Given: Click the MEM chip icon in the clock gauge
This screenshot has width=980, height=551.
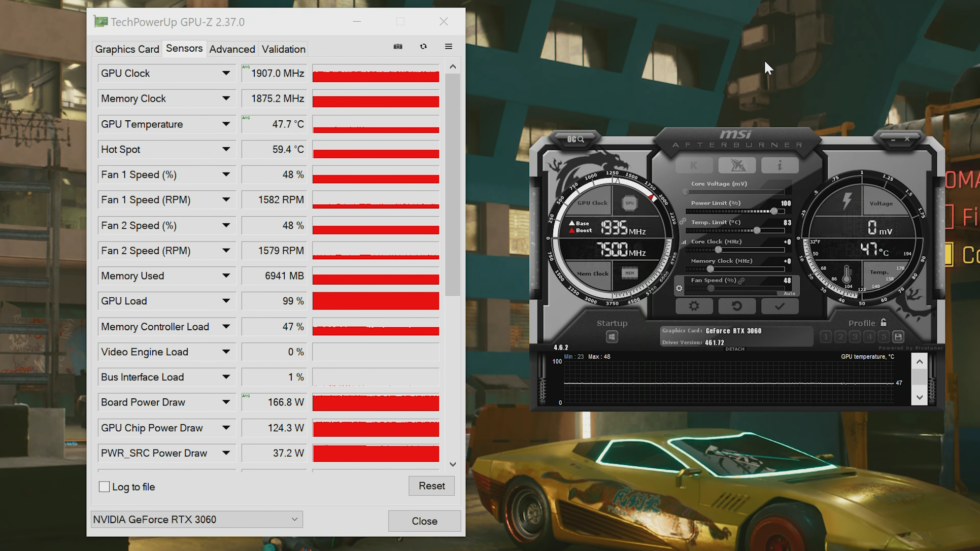Looking at the screenshot, I should (629, 273).
